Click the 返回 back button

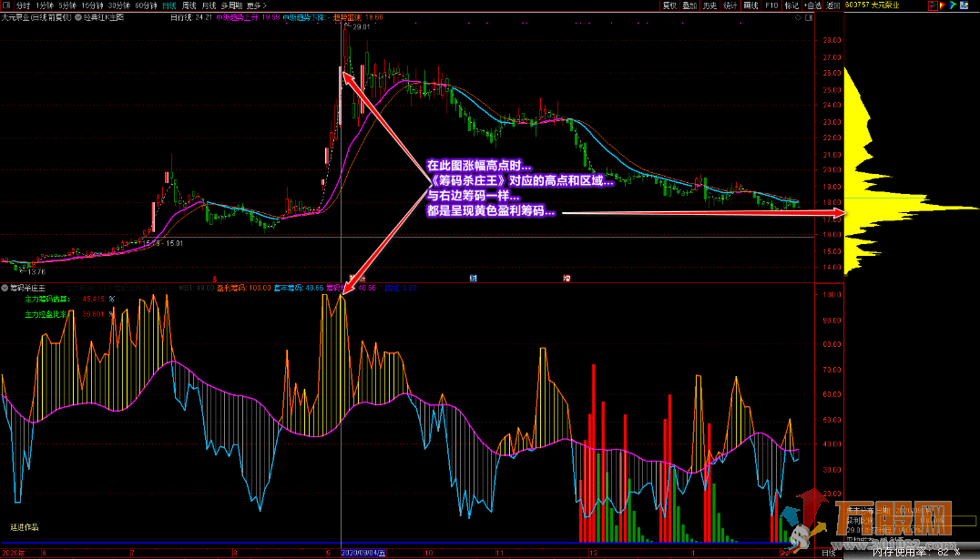[833, 5]
